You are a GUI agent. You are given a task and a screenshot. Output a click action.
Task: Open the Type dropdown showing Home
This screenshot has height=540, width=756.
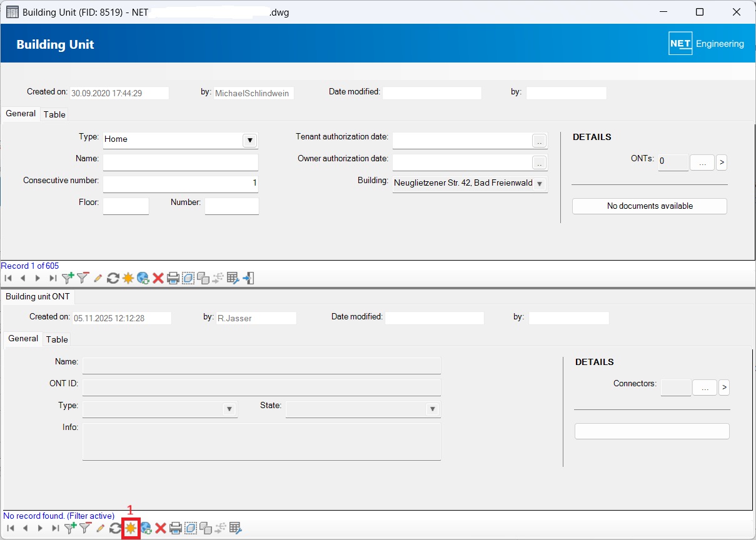click(x=249, y=140)
